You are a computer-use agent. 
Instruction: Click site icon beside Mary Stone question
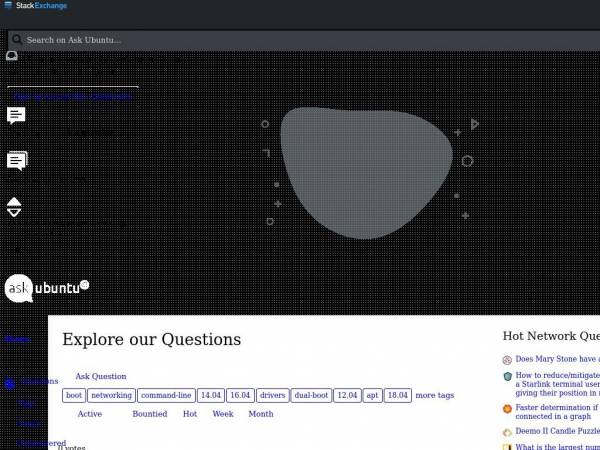507,360
